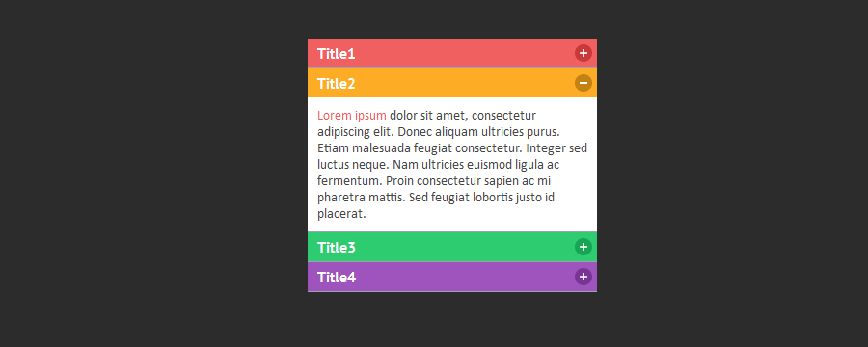Screen dimensions: 868x347
Task: Select the Title4 text label
Action: point(337,278)
